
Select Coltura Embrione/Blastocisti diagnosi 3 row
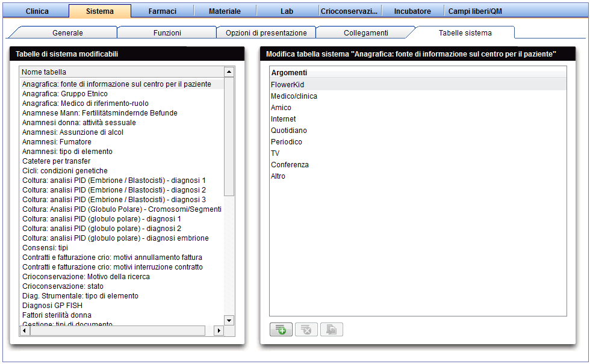(122, 200)
